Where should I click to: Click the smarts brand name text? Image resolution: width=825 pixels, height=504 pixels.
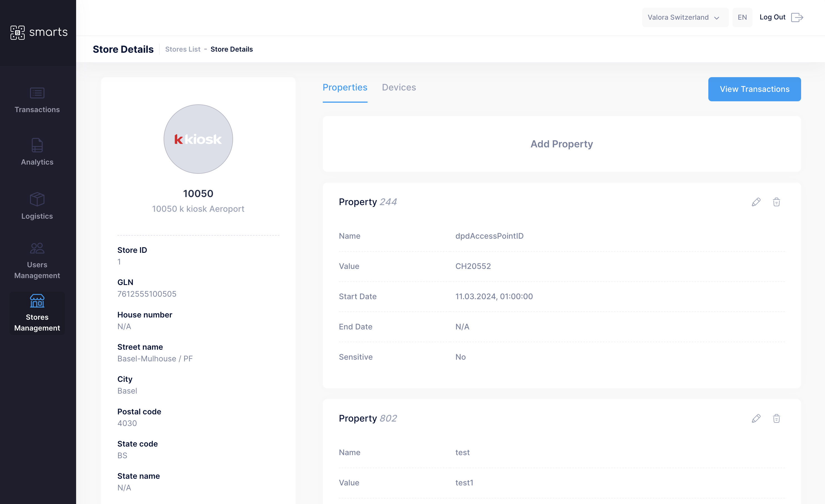click(x=49, y=32)
